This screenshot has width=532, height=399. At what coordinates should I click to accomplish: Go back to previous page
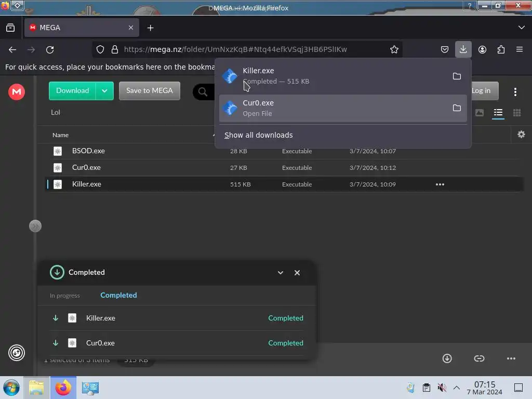[x=12, y=50]
